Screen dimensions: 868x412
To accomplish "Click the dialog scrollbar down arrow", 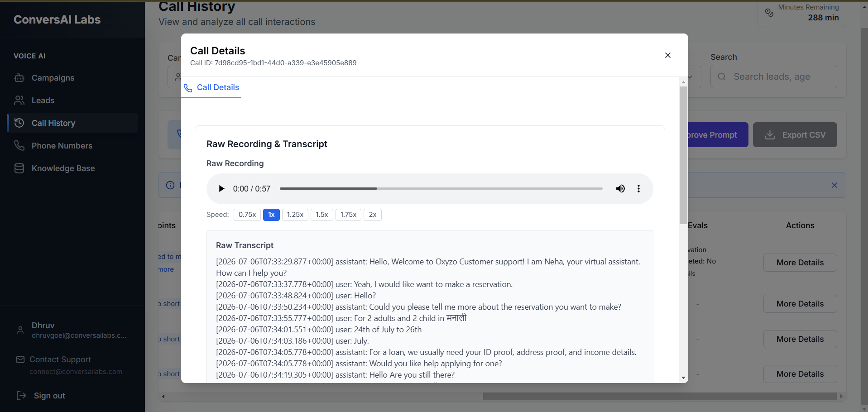I will click(x=683, y=378).
